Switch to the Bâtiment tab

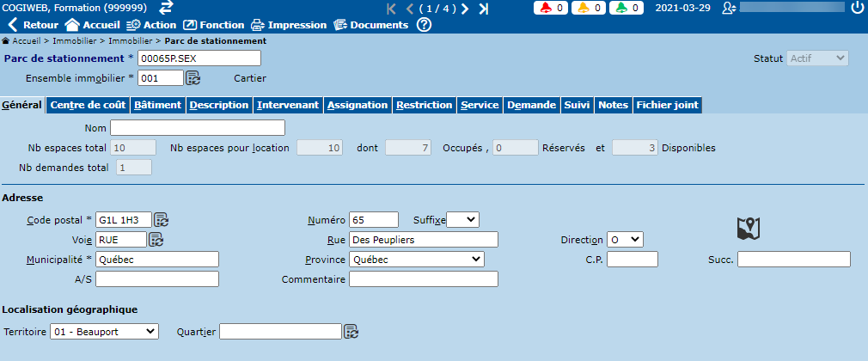click(x=158, y=105)
